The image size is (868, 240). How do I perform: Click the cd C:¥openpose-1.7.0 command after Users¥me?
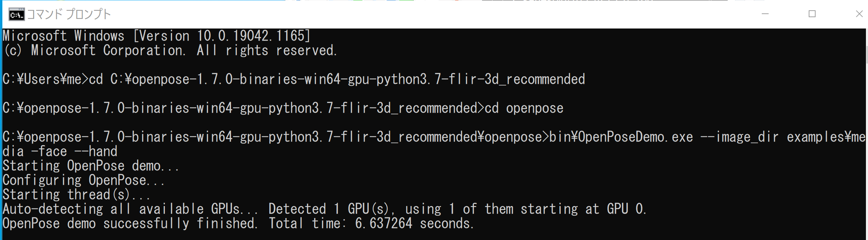pyautogui.click(x=337, y=79)
